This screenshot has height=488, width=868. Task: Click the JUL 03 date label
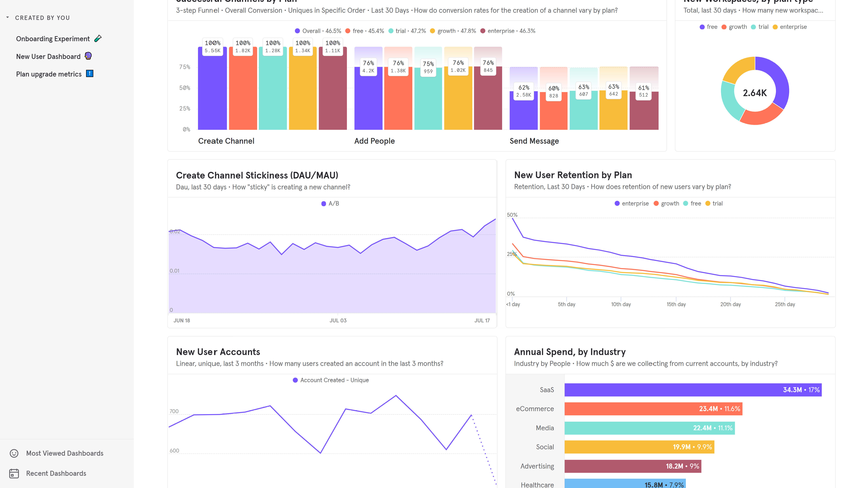tap(338, 321)
